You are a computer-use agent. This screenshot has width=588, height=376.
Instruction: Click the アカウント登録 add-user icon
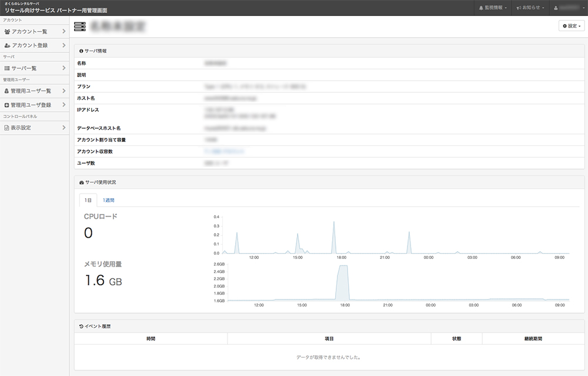[7, 45]
